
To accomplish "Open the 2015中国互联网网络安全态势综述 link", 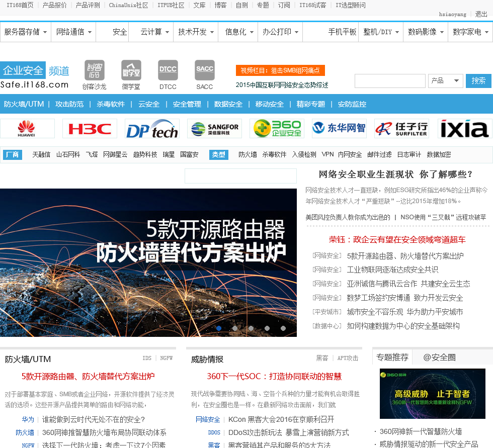I will click(x=282, y=85).
